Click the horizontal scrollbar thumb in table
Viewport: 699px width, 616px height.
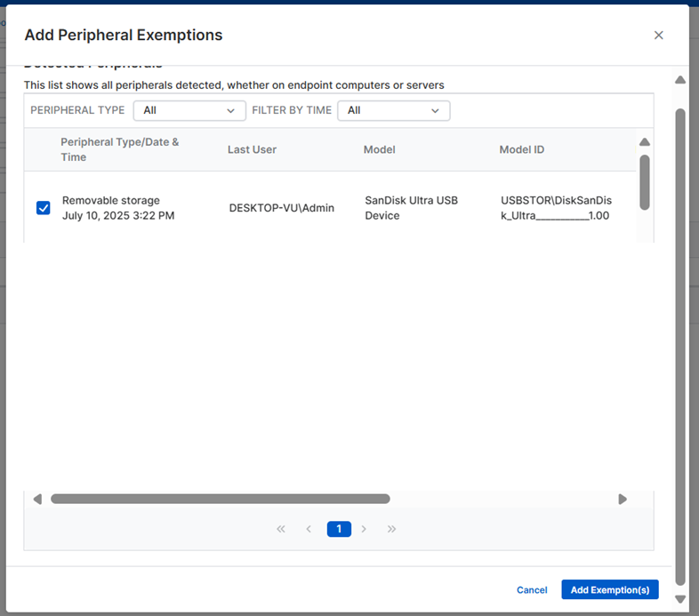(220, 500)
